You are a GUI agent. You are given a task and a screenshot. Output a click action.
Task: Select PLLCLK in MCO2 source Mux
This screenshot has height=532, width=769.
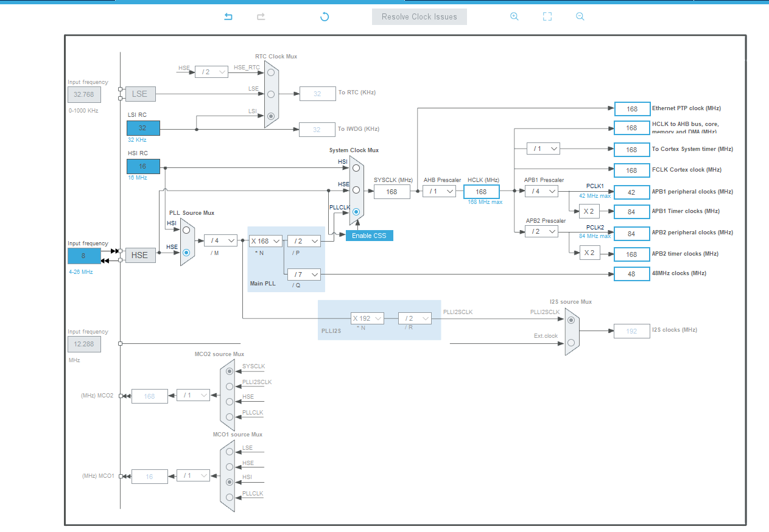(x=230, y=417)
